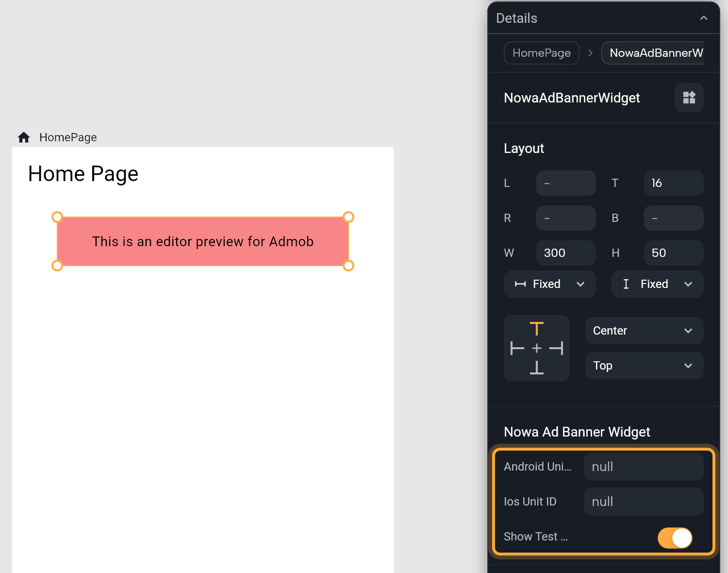The image size is (728, 573).
Task: Click the home icon next to HomePage
Action: pyautogui.click(x=24, y=137)
